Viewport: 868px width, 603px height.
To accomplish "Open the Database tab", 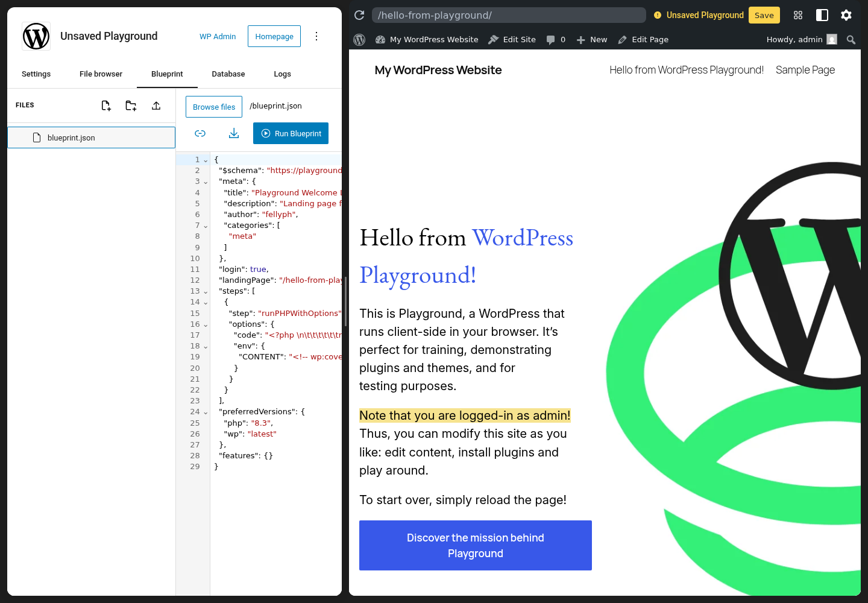I will point(228,74).
